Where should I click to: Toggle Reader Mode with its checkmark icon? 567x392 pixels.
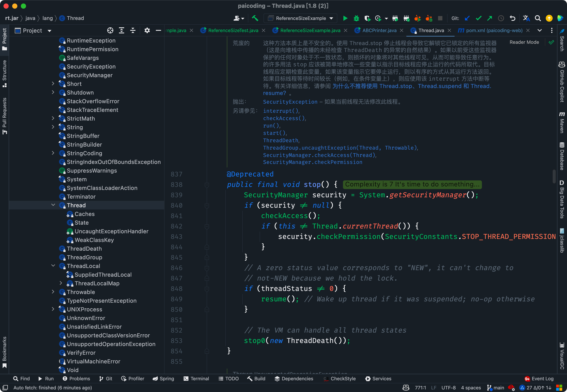[x=551, y=42]
